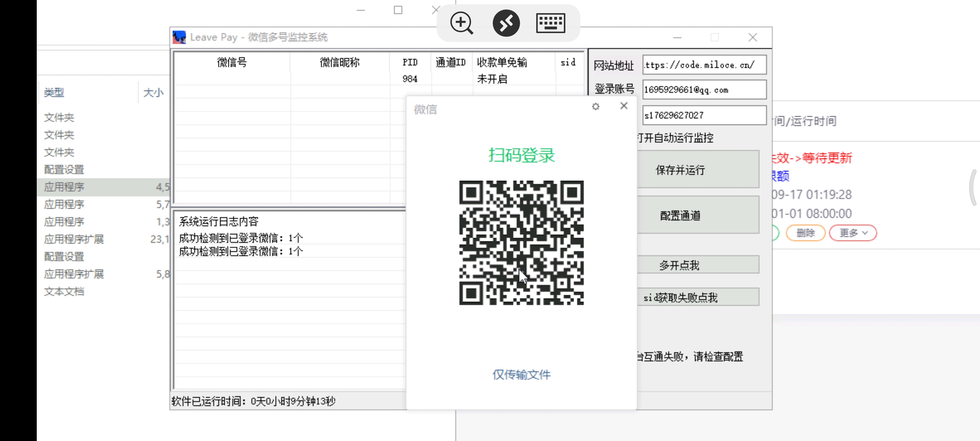Click the 删除 button

(x=805, y=233)
